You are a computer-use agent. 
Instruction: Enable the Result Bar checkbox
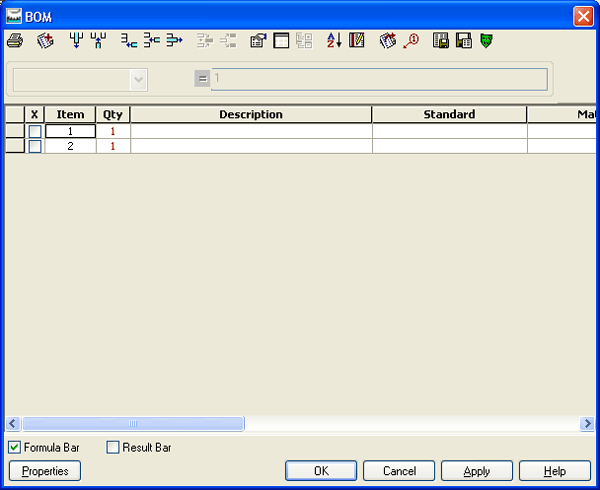(x=113, y=447)
